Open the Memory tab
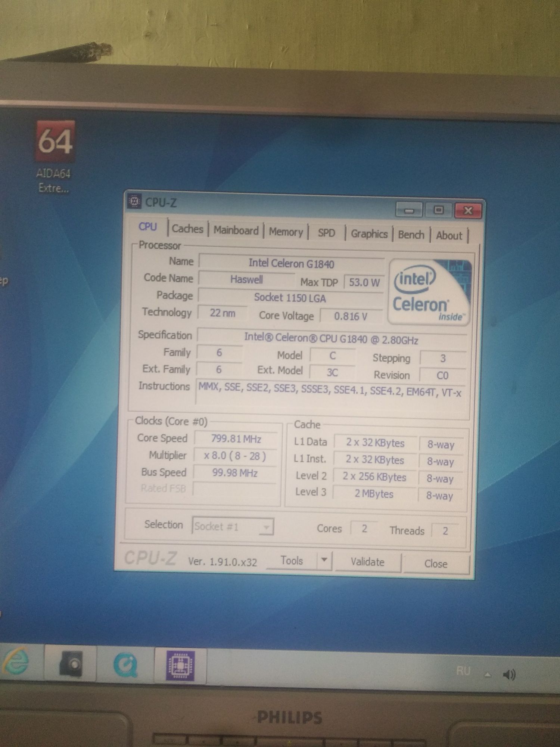The width and height of the screenshot is (560, 747). 286,232
